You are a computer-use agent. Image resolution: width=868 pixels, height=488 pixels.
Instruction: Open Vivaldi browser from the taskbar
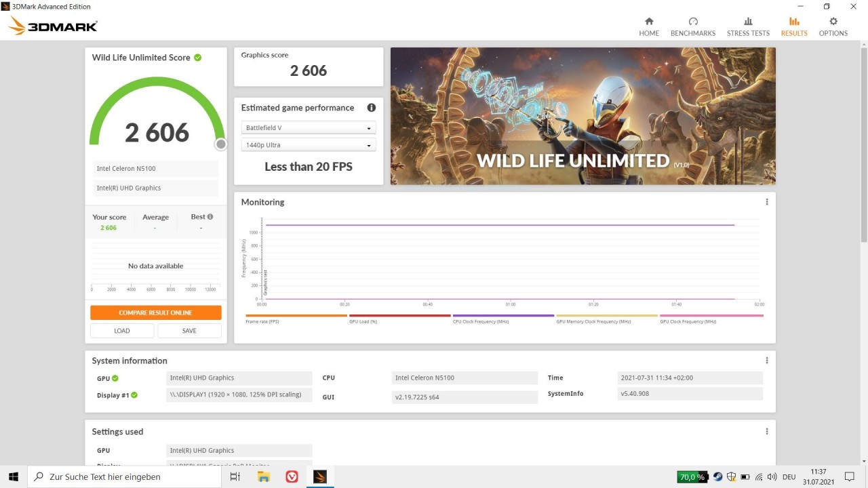(292, 476)
